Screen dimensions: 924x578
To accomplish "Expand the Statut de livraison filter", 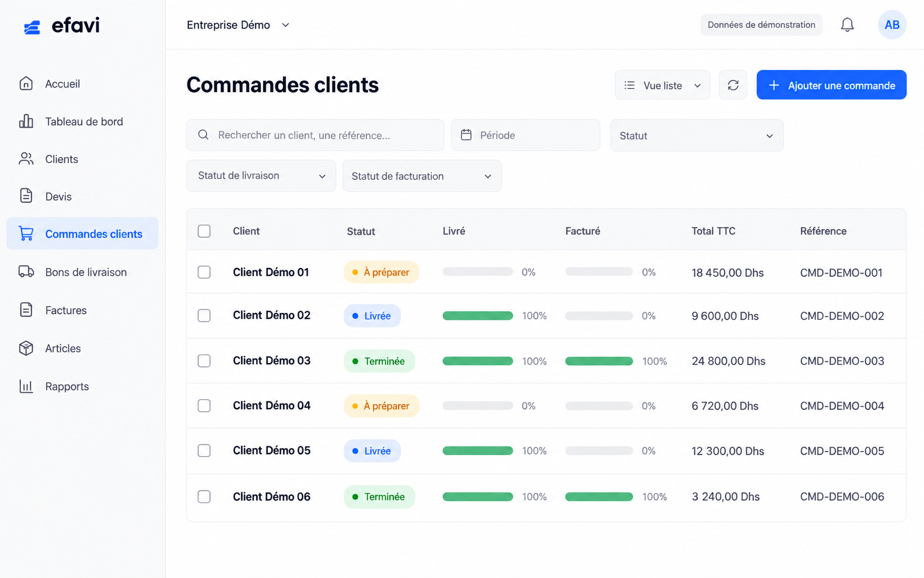I will tap(261, 175).
